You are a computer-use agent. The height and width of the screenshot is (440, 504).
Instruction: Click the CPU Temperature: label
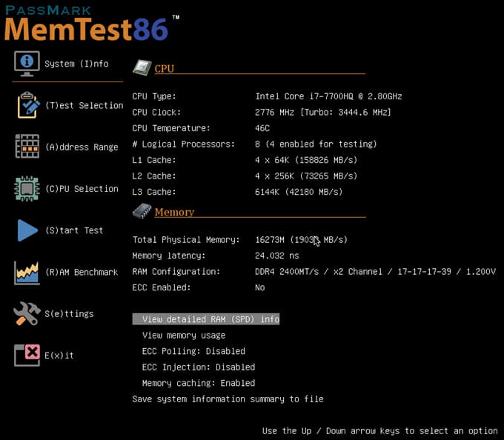coord(171,128)
